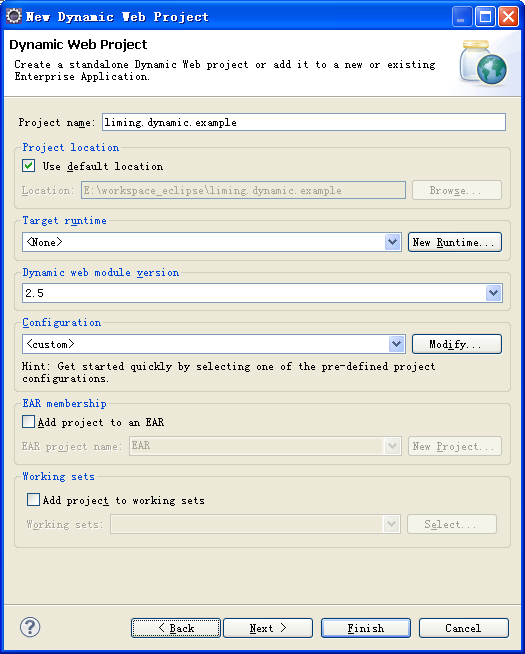Expand the Dynamic web module version list
The width and height of the screenshot is (525, 654).
click(494, 293)
